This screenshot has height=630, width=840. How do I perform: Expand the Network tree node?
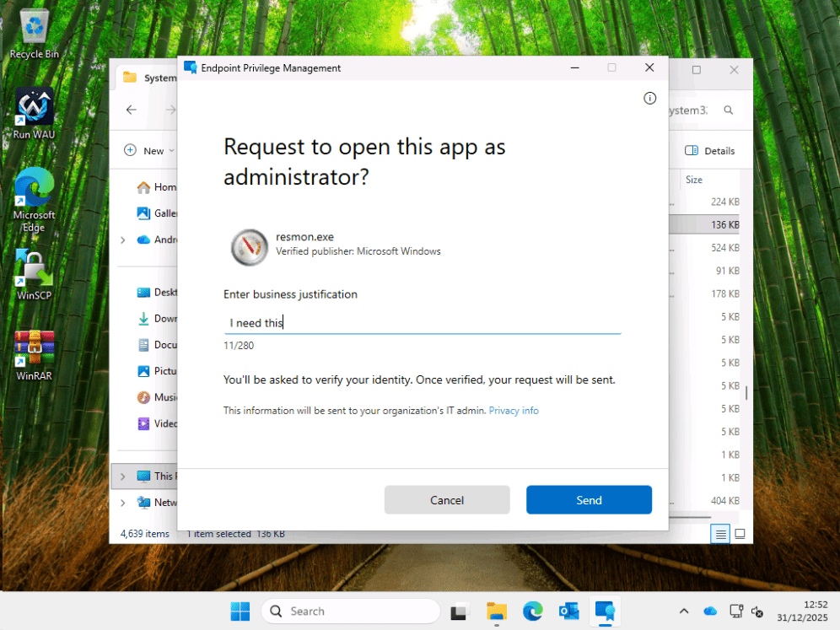[x=122, y=503]
